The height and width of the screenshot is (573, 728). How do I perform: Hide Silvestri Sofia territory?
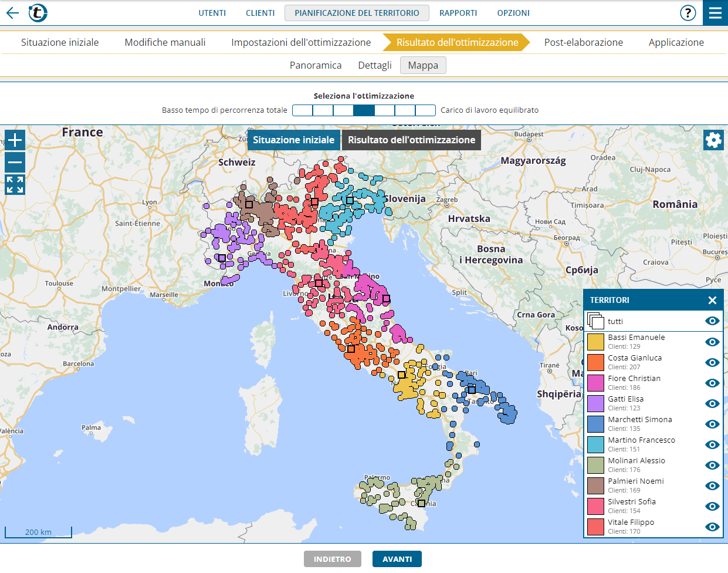pyautogui.click(x=712, y=506)
